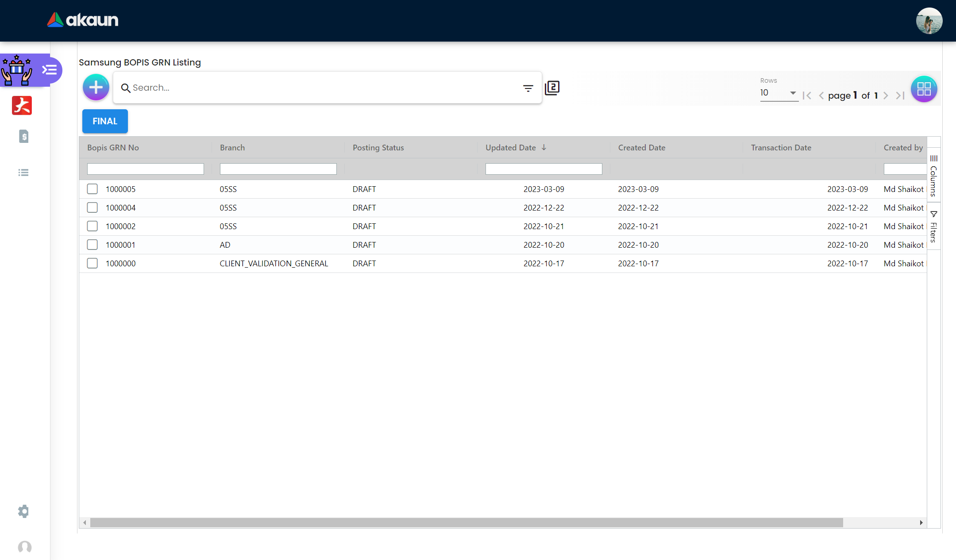The image size is (956, 560).
Task: Open the Rows per page dropdown
Action: pos(779,93)
